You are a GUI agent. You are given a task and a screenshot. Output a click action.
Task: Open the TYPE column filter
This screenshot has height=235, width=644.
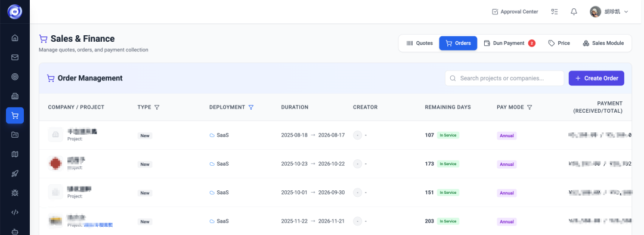click(156, 107)
